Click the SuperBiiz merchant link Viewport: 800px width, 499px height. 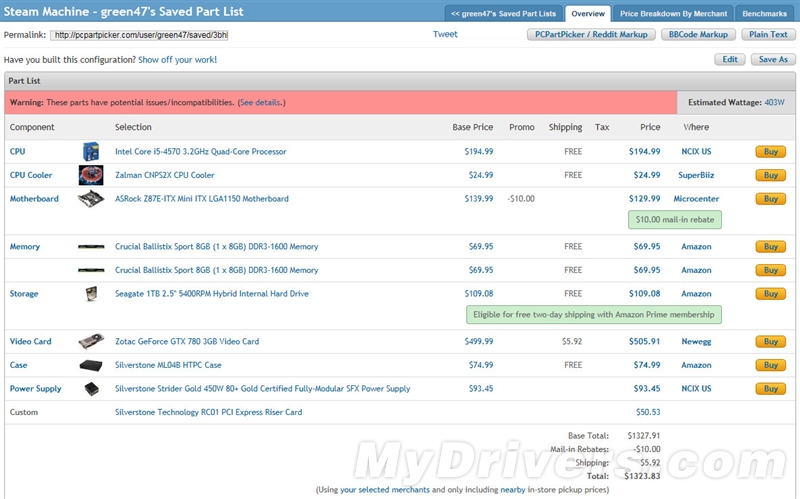click(x=696, y=175)
